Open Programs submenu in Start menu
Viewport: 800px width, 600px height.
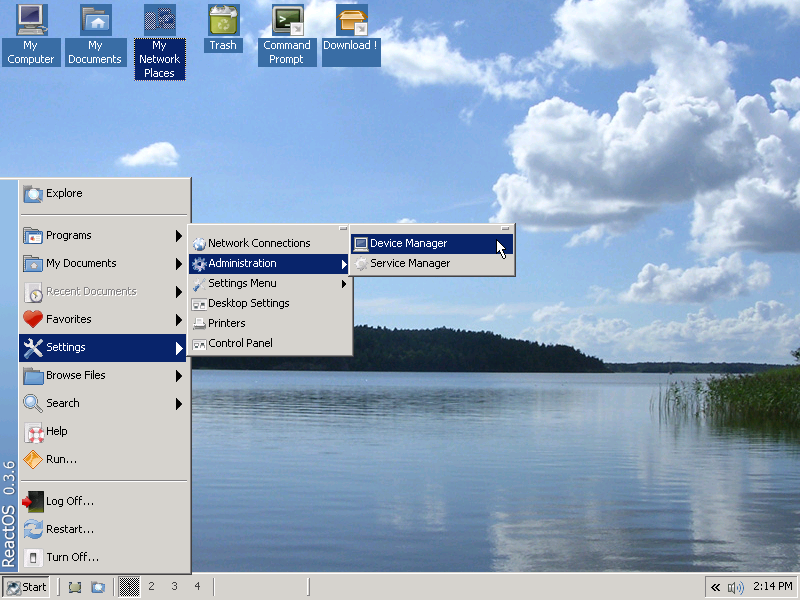click(103, 236)
